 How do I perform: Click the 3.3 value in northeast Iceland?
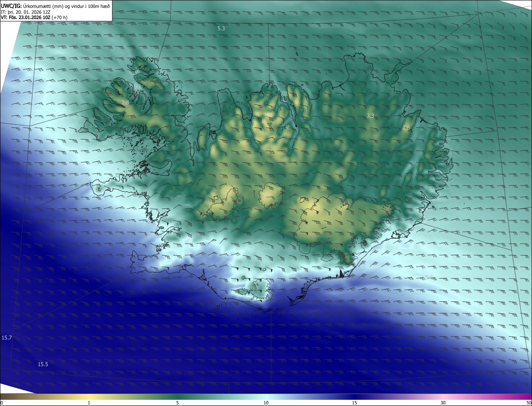coord(370,116)
